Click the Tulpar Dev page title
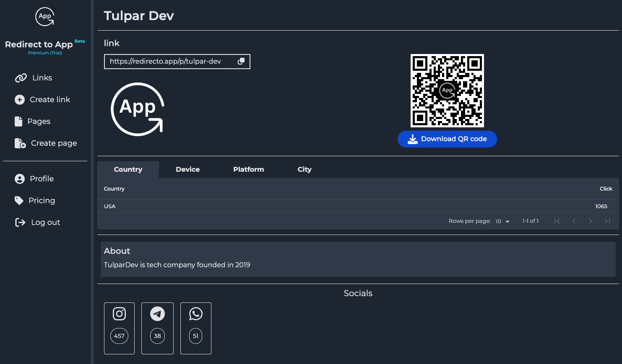 click(138, 16)
